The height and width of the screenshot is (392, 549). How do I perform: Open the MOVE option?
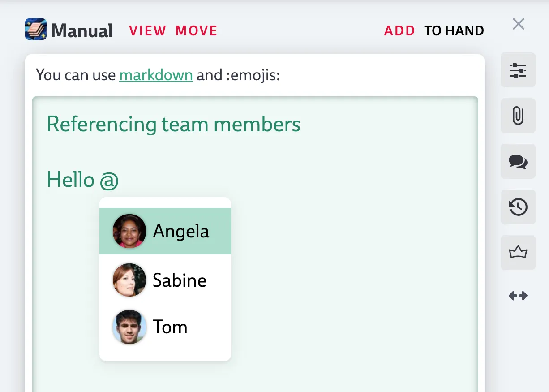(196, 31)
